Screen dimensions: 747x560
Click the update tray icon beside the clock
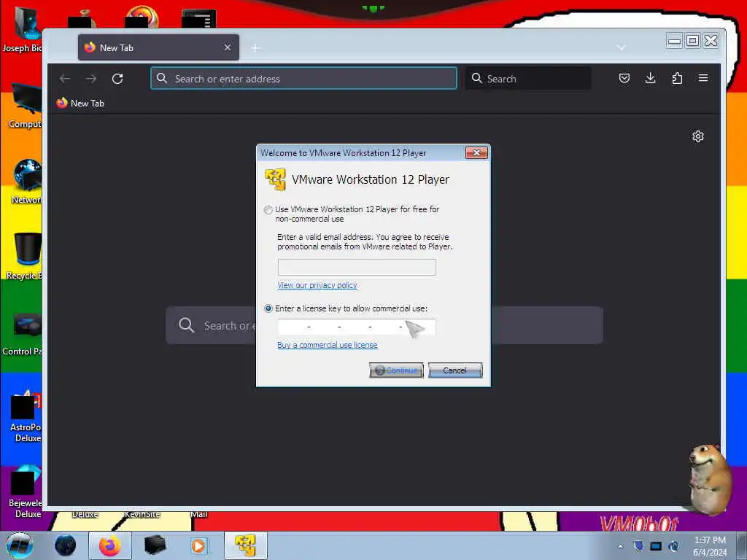pyautogui.click(x=673, y=546)
